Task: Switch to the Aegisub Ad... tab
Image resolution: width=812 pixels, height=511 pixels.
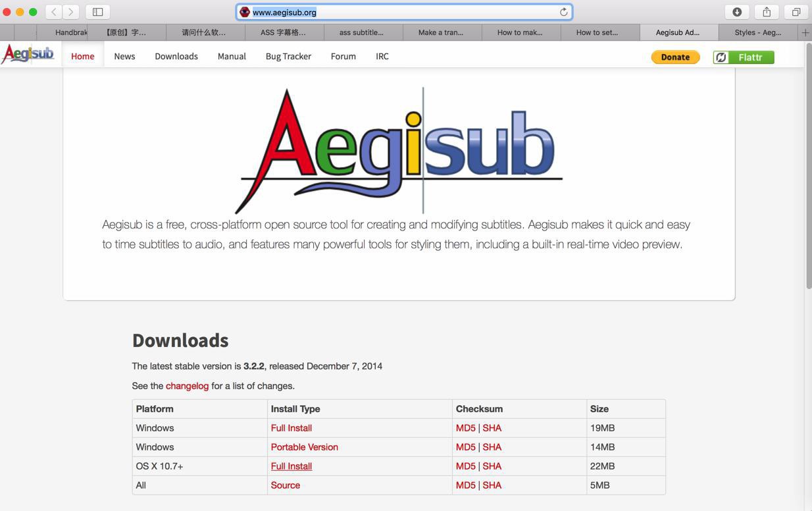Action: pos(678,32)
